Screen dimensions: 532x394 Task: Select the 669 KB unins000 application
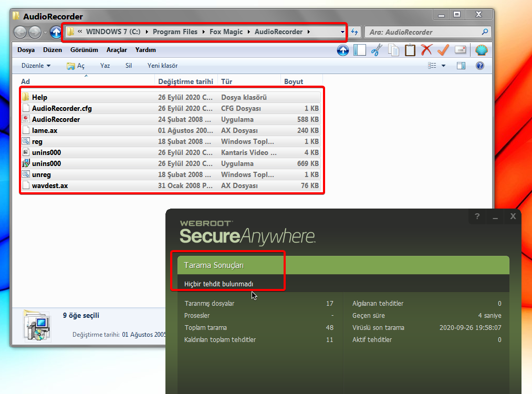(x=171, y=163)
